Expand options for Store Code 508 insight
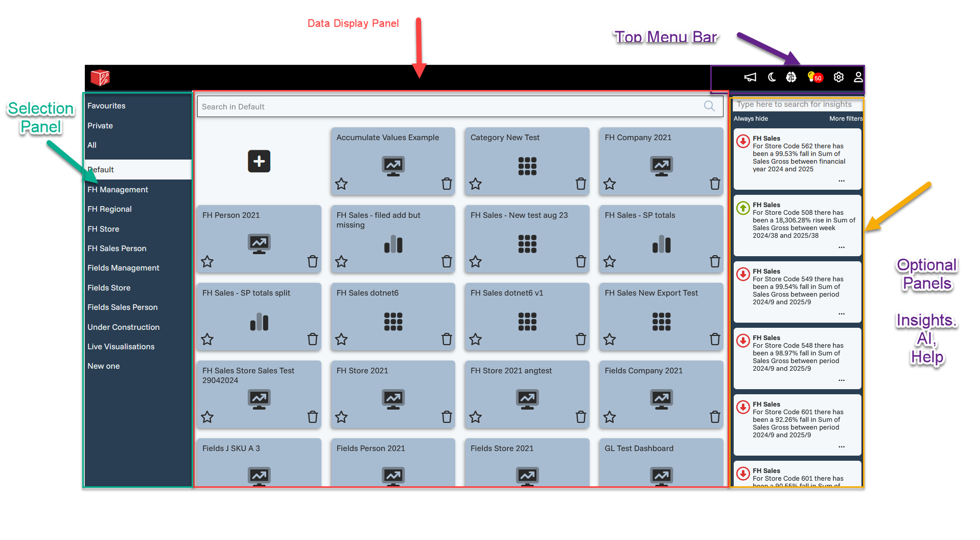 pos(842,247)
